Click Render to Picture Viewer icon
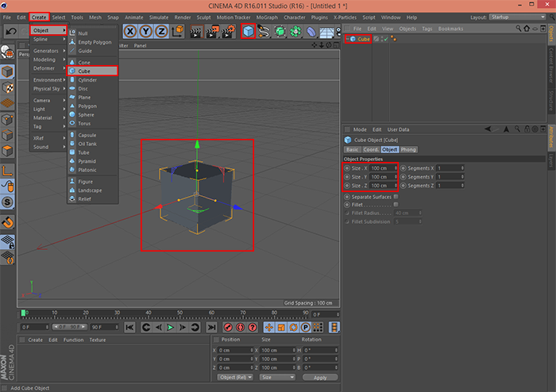 click(x=212, y=32)
